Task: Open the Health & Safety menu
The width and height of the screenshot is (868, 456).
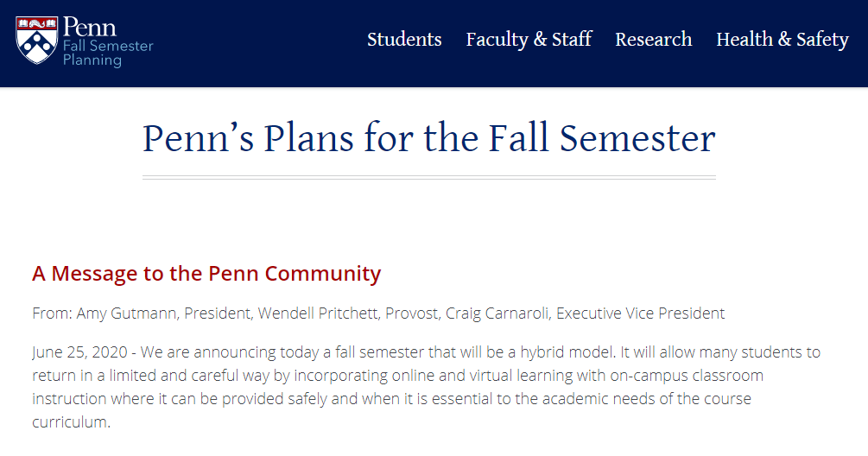Action: click(x=782, y=40)
